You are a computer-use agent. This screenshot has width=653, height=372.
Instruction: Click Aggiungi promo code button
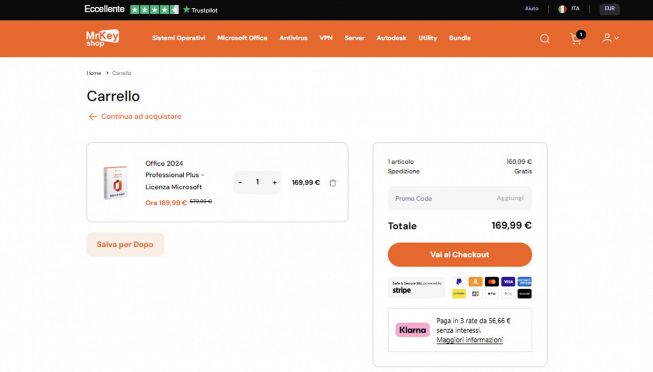pos(510,198)
